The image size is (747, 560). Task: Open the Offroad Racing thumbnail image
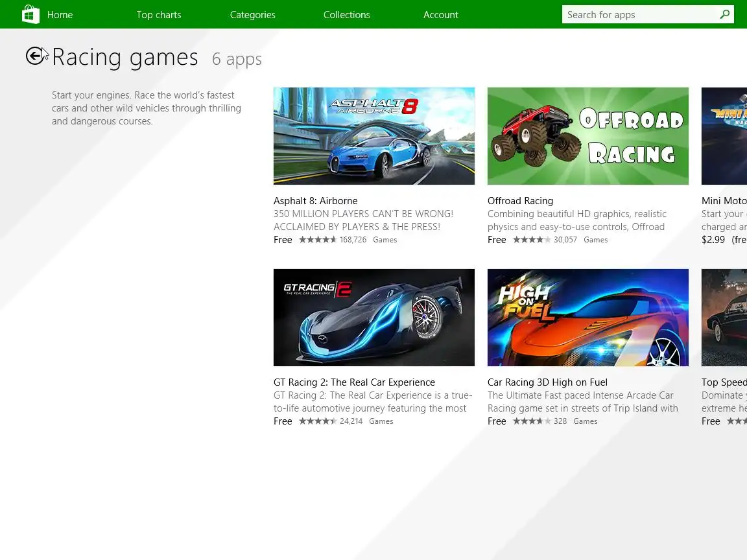coord(588,135)
